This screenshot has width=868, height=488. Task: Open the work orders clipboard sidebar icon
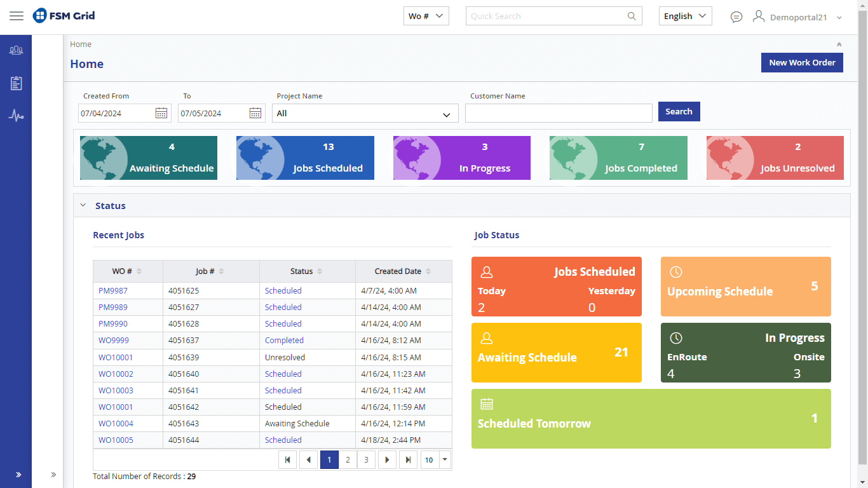pyautogui.click(x=16, y=83)
